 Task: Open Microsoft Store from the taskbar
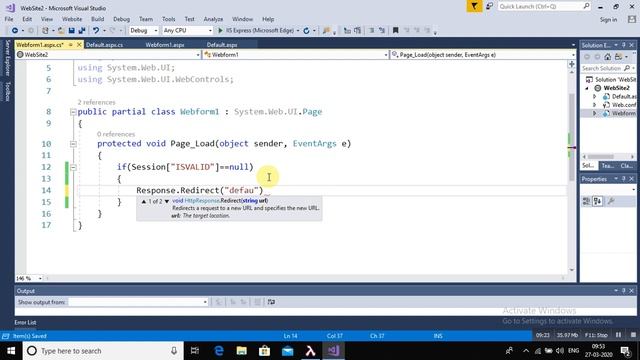[x=264, y=351]
